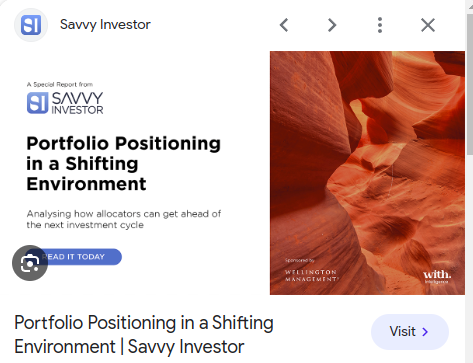
Task: Click the Savvy Investor logo in banner
Action: (65, 103)
